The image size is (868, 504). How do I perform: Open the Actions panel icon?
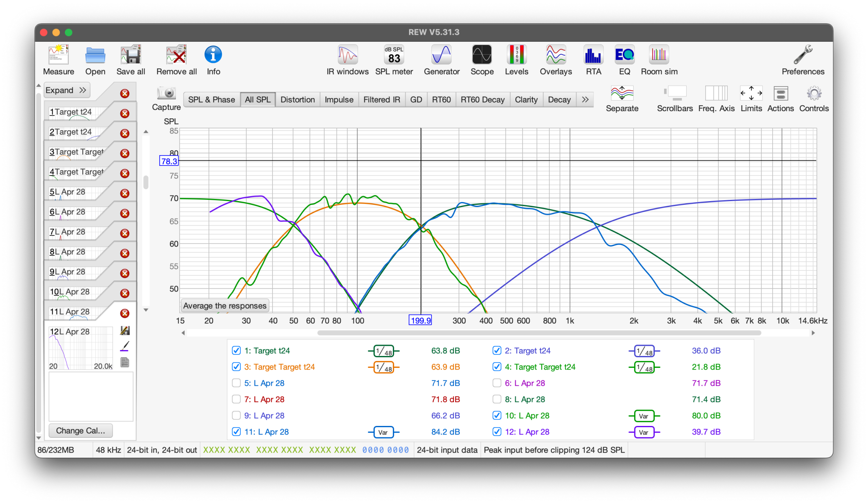[x=780, y=93]
